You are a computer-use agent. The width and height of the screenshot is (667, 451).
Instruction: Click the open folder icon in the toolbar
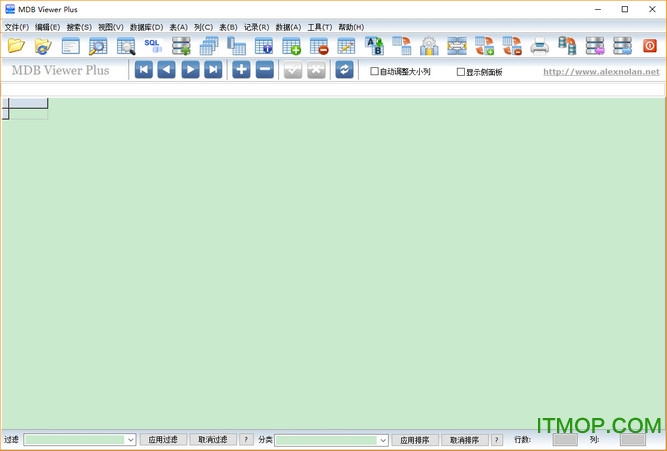click(x=16, y=46)
